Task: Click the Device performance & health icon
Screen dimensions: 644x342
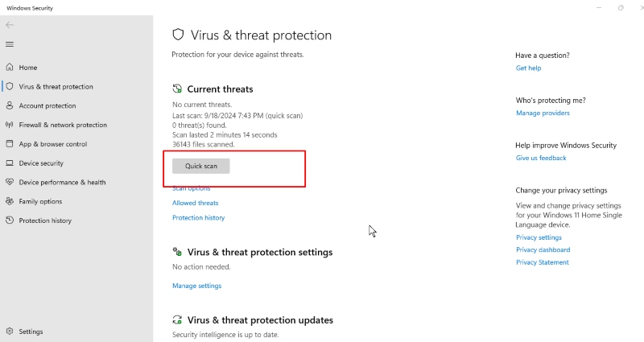Action: [x=10, y=183]
